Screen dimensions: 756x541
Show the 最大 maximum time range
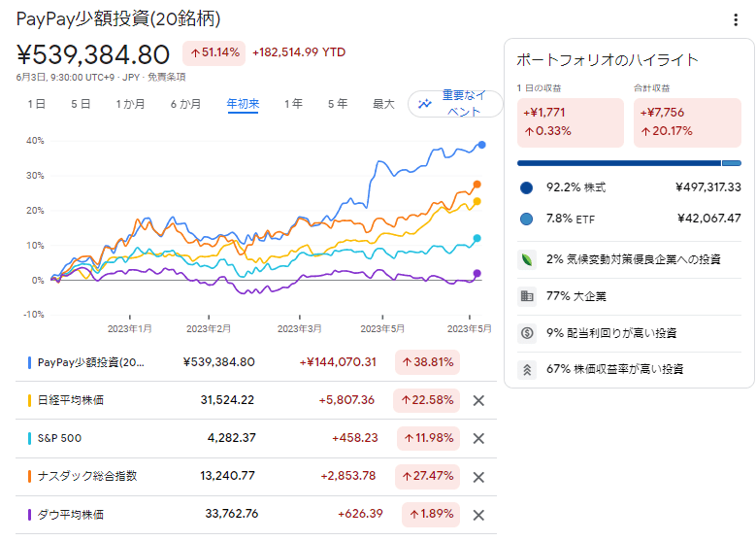click(x=383, y=104)
